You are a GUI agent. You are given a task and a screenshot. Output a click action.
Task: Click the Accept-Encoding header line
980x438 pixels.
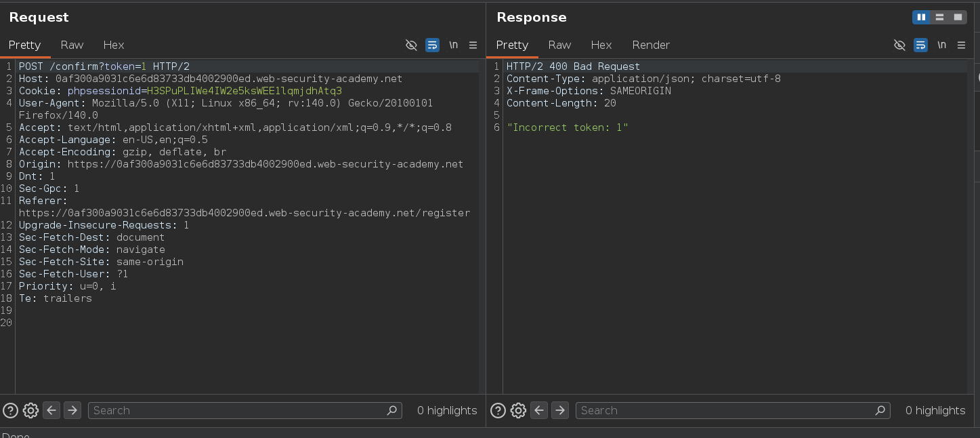pos(123,152)
